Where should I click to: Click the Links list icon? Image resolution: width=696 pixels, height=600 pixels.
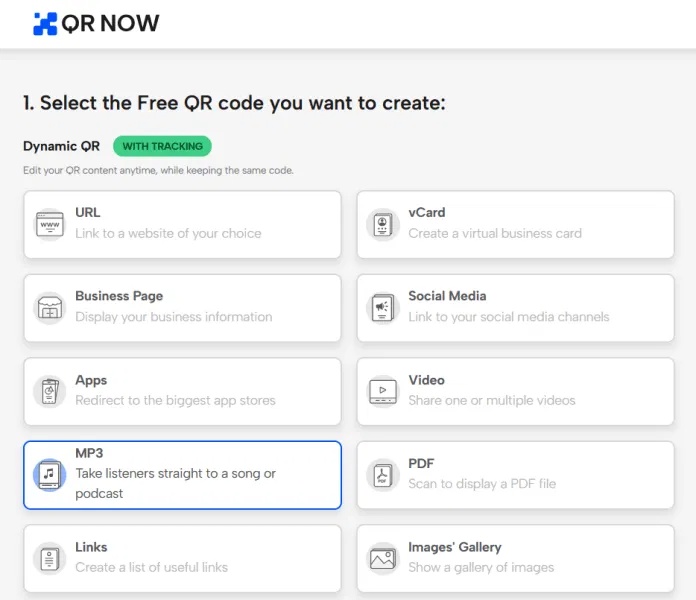49,558
